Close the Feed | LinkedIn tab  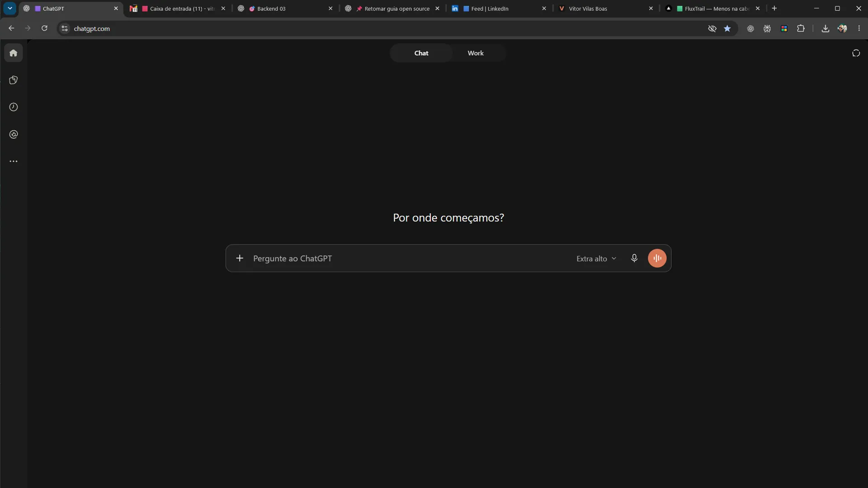544,9
